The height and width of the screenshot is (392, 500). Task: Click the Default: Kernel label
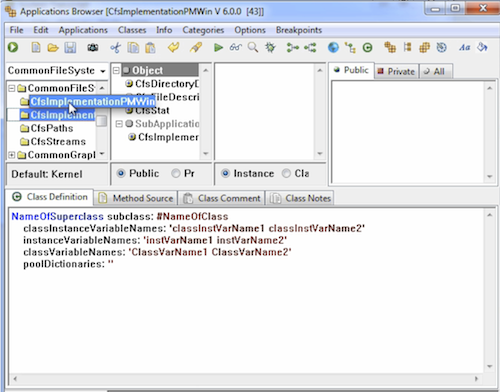click(x=47, y=174)
